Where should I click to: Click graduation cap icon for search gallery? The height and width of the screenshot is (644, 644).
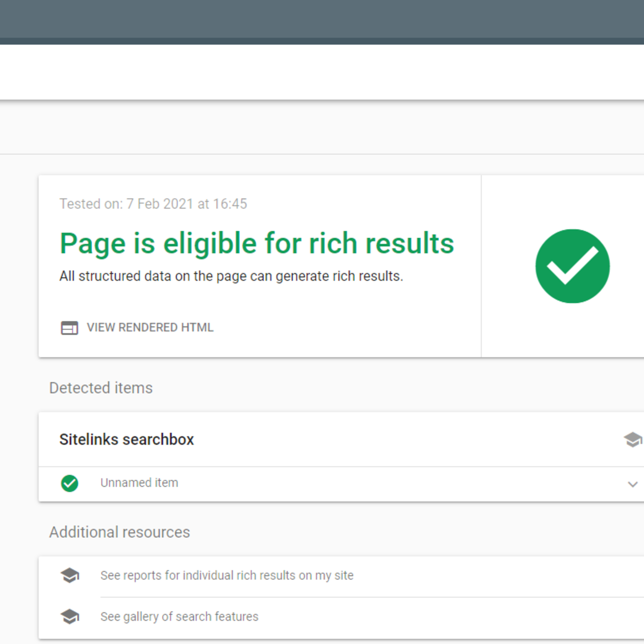click(x=70, y=617)
